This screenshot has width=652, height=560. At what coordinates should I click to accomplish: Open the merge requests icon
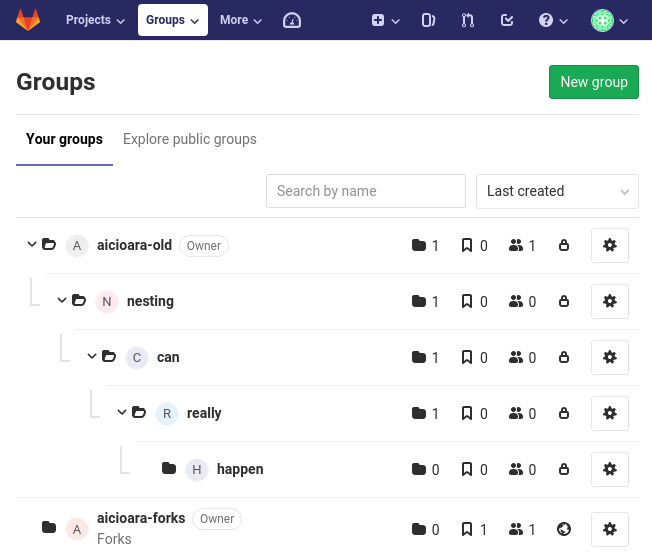click(467, 20)
